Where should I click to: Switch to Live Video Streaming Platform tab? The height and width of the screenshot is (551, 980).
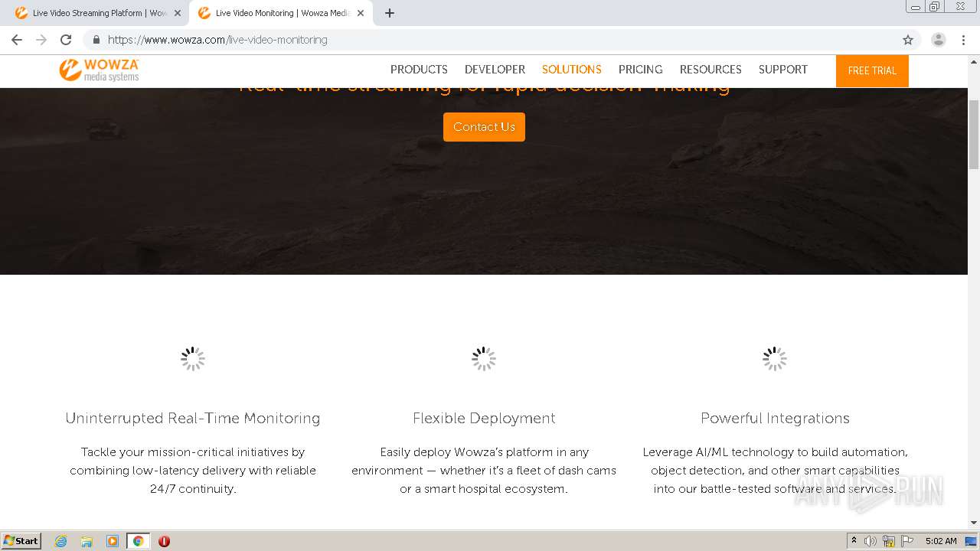pos(97,13)
